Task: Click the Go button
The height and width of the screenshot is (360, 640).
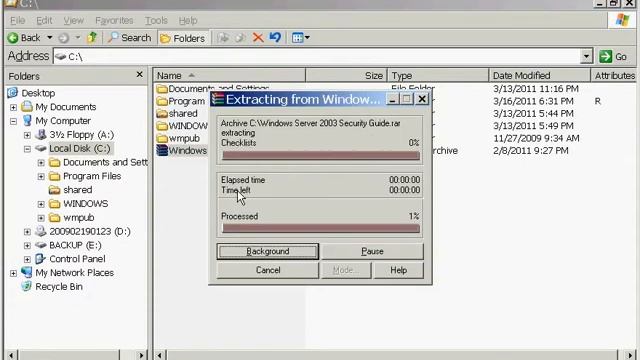Action: pyautogui.click(x=613, y=56)
